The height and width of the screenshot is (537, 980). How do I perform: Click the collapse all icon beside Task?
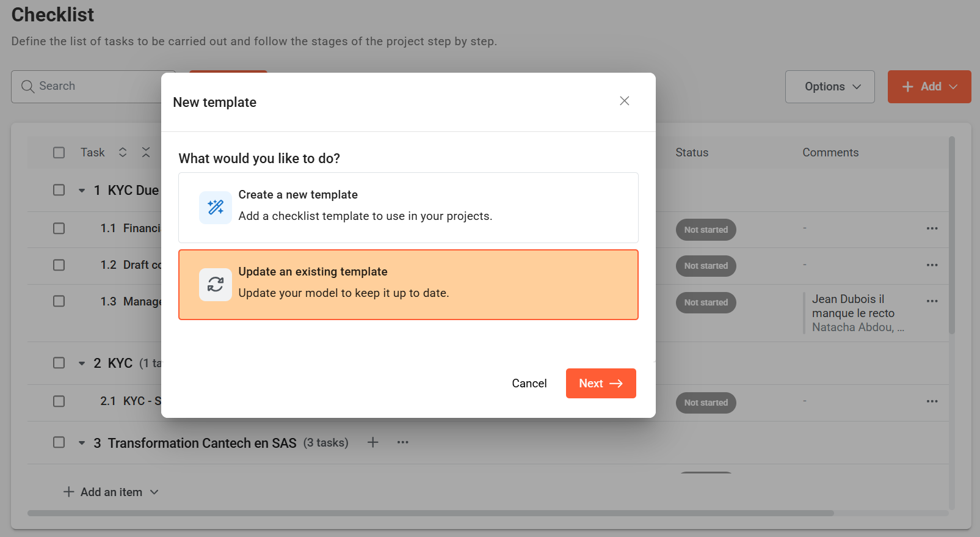(x=146, y=152)
